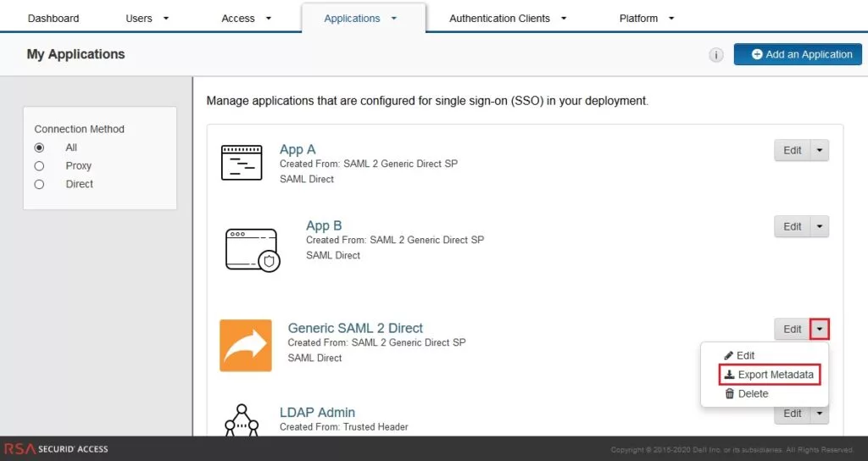
Task: Collapse the Generic SAML 2 Direct dropdown arrow
Action: pos(820,330)
